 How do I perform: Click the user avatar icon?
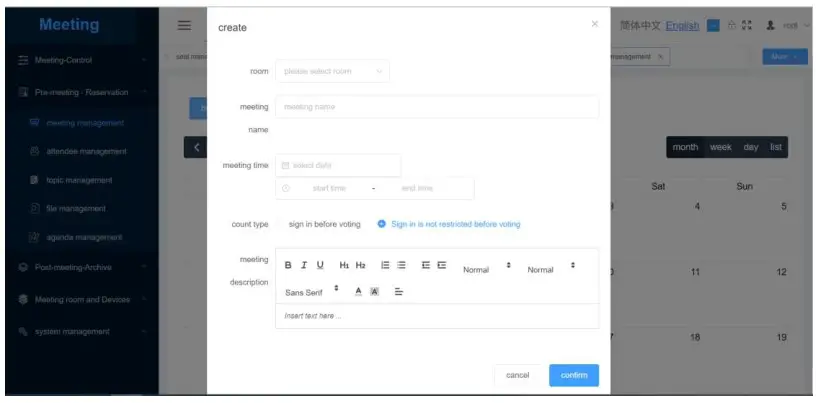[770, 25]
